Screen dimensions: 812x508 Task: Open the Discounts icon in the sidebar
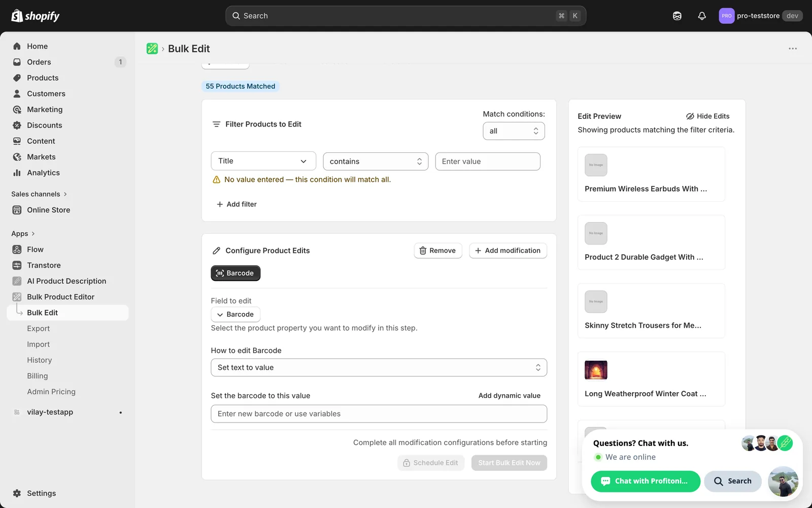(x=17, y=125)
